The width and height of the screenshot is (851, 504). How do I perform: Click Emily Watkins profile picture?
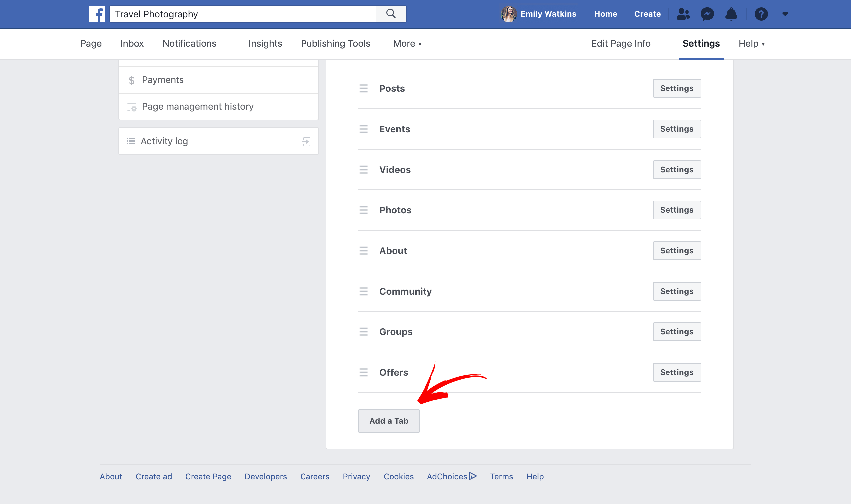tap(508, 14)
